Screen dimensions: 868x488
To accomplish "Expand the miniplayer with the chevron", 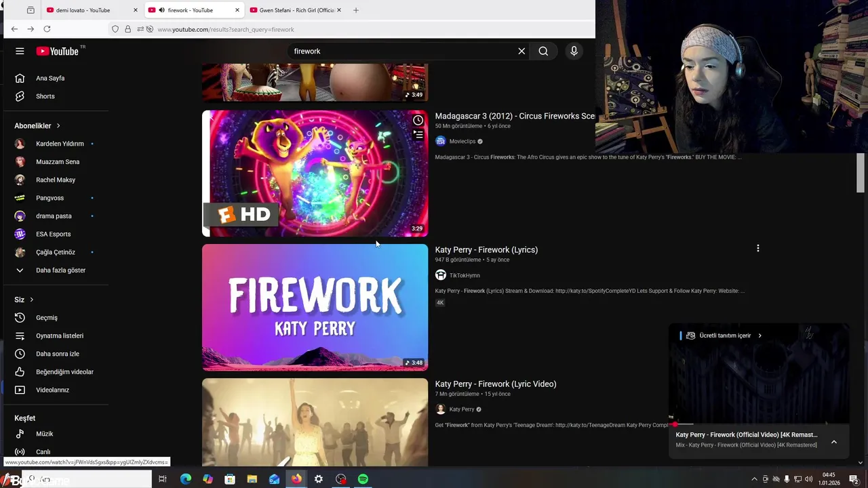I will click(834, 442).
